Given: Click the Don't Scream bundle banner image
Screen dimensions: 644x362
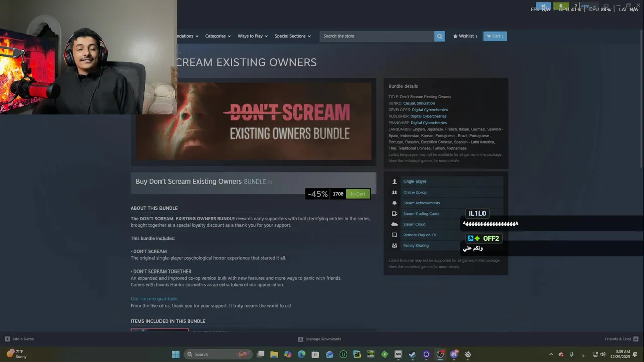Looking at the screenshot, I should click(x=254, y=122).
